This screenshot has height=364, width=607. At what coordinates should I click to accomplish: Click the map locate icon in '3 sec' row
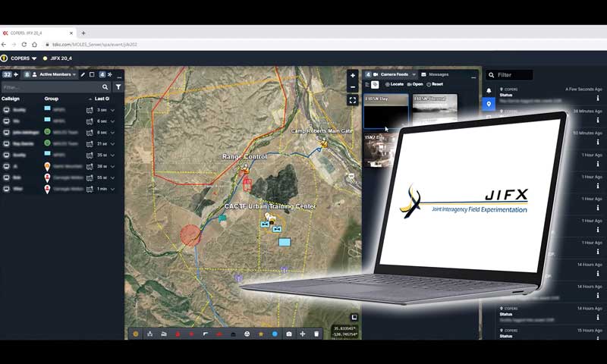coord(90,110)
